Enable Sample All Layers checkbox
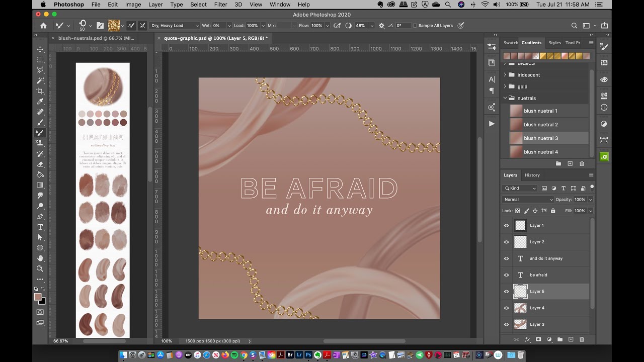The height and width of the screenshot is (362, 644). [x=415, y=26]
